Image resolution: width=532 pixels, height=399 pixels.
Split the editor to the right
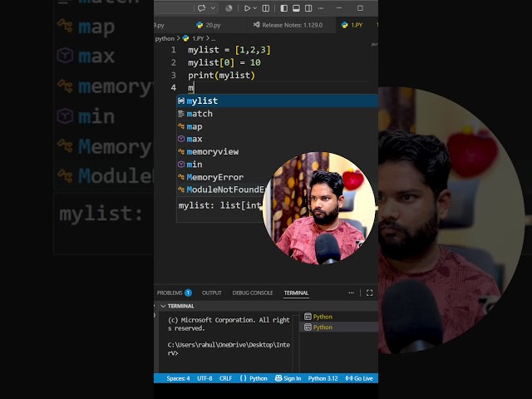(x=266, y=8)
